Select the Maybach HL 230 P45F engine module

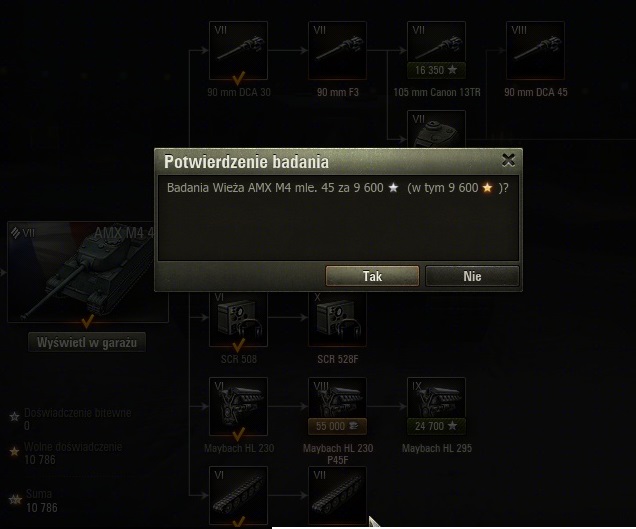pos(337,406)
